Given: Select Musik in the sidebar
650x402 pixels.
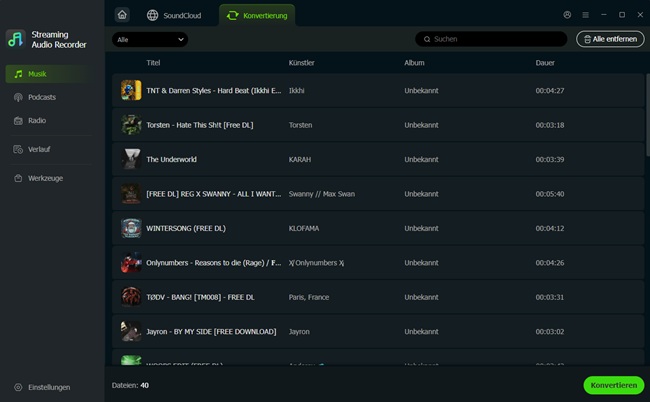Looking at the screenshot, I should (50, 74).
